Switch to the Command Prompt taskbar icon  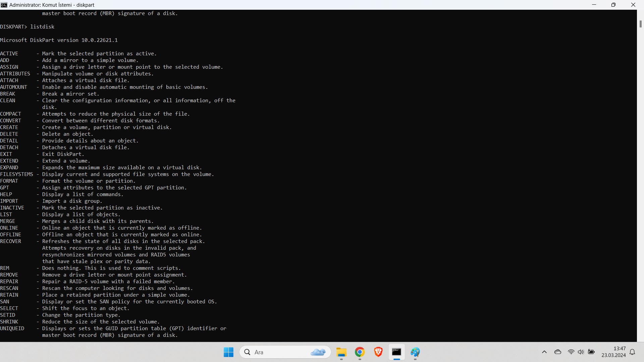pos(396,352)
